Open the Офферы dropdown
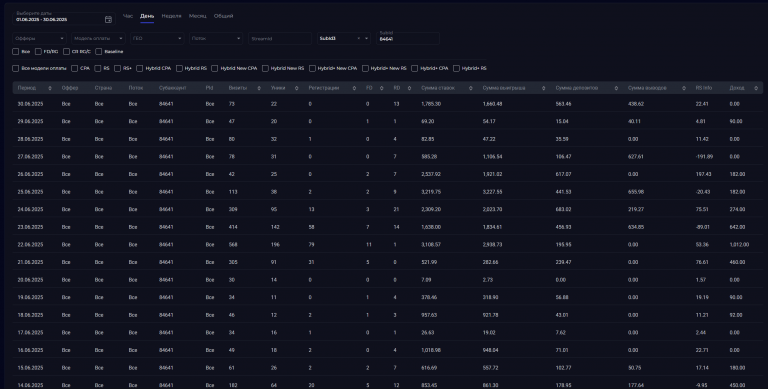 pyautogui.click(x=39, y=38)
